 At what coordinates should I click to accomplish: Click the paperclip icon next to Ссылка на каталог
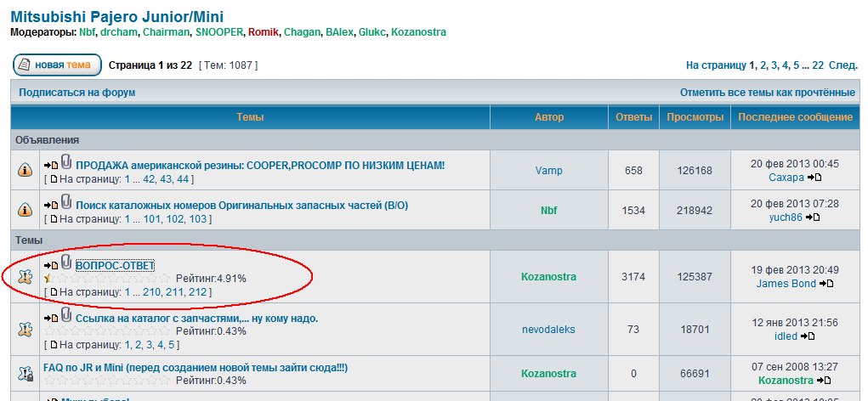[x=66, y=315]
